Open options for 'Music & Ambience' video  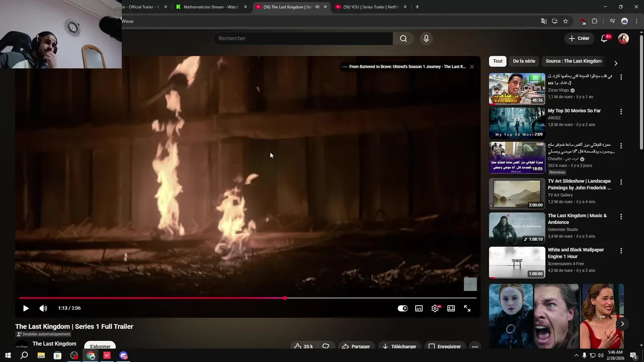(x=621, y=216)
